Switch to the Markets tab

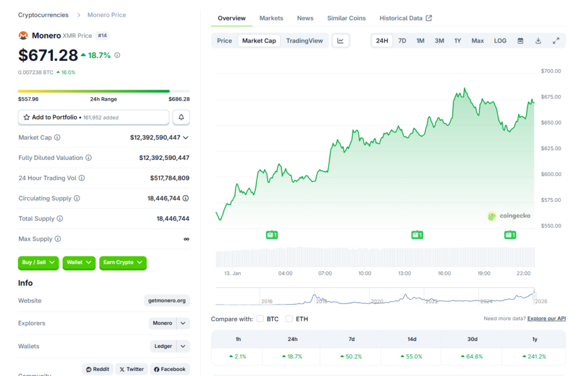point(271,18)
